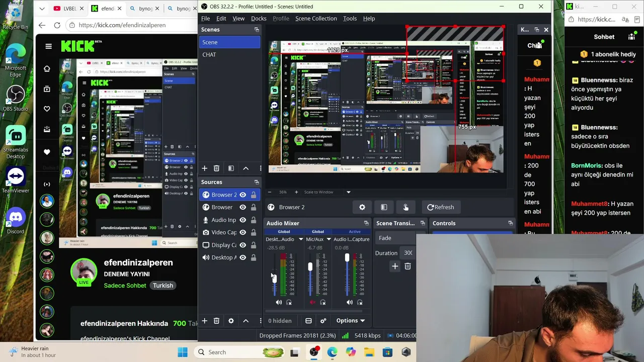The width and height of the screenshot is (644, 362).
Task: Remove the selected scene using the trash icon
Action: (216, 168)
